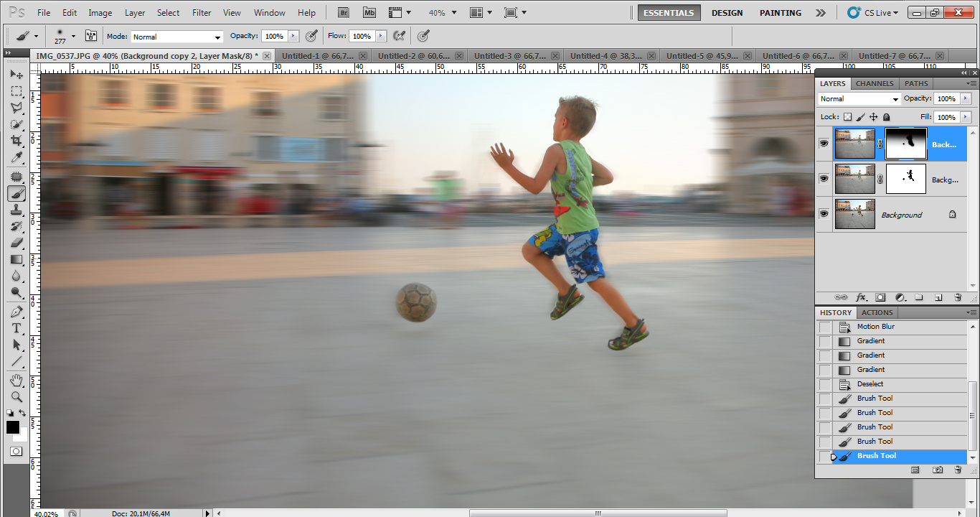
Task: Select the Line shape tool
Action: [x=16, y=361]
